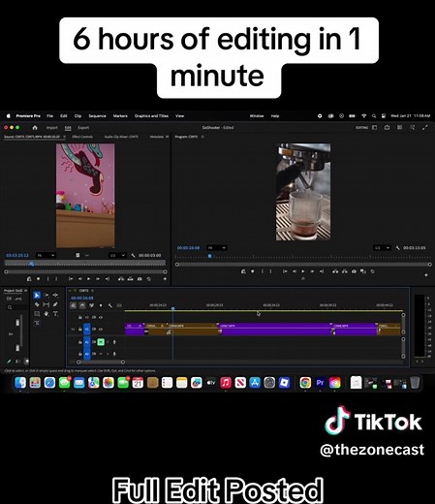The width and height of the screenshot is (435, 504).
Task: Click Mark In in Program monitor
Action: [262, 271]
